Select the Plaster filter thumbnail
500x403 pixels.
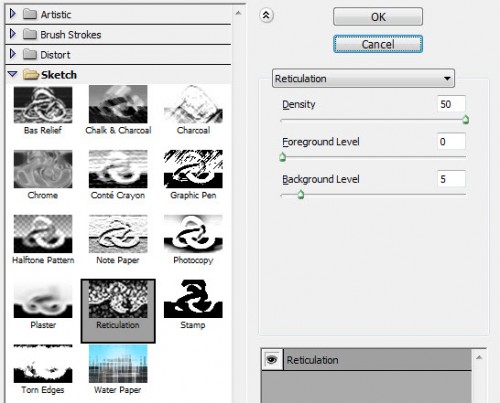point(43,299)
